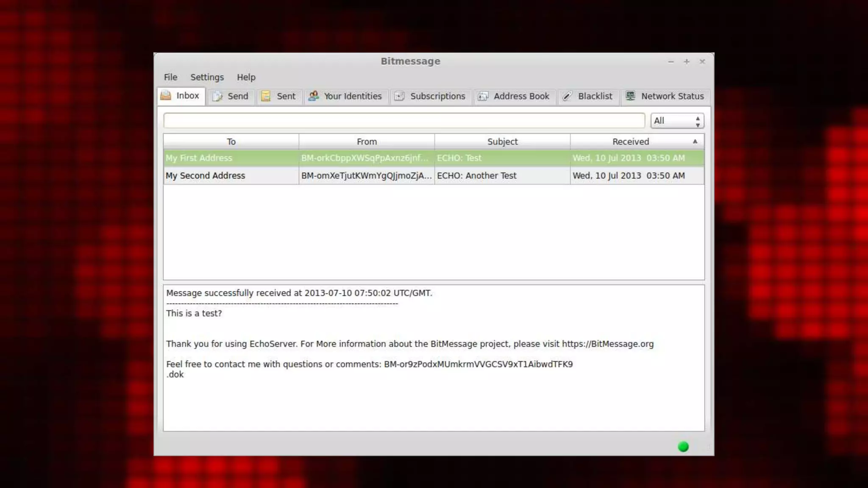Click the Your Identities people icon
This screenshot has width=868, height=488.
point(314,96)
